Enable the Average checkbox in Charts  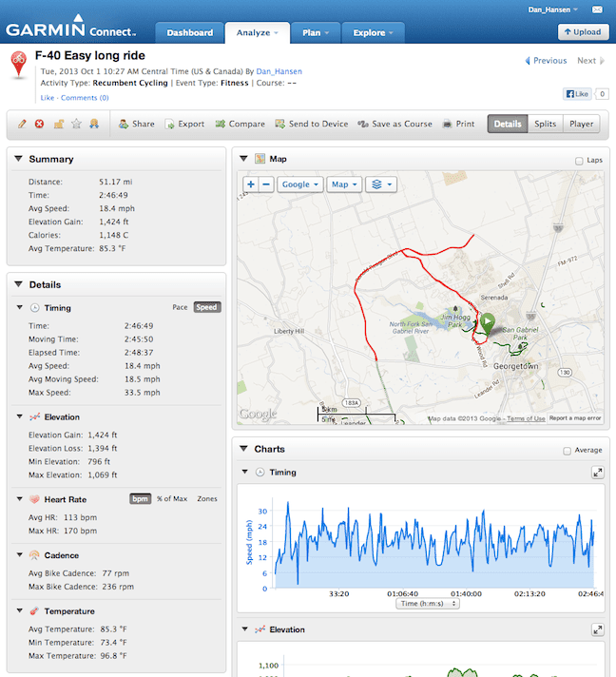[568, 451]
